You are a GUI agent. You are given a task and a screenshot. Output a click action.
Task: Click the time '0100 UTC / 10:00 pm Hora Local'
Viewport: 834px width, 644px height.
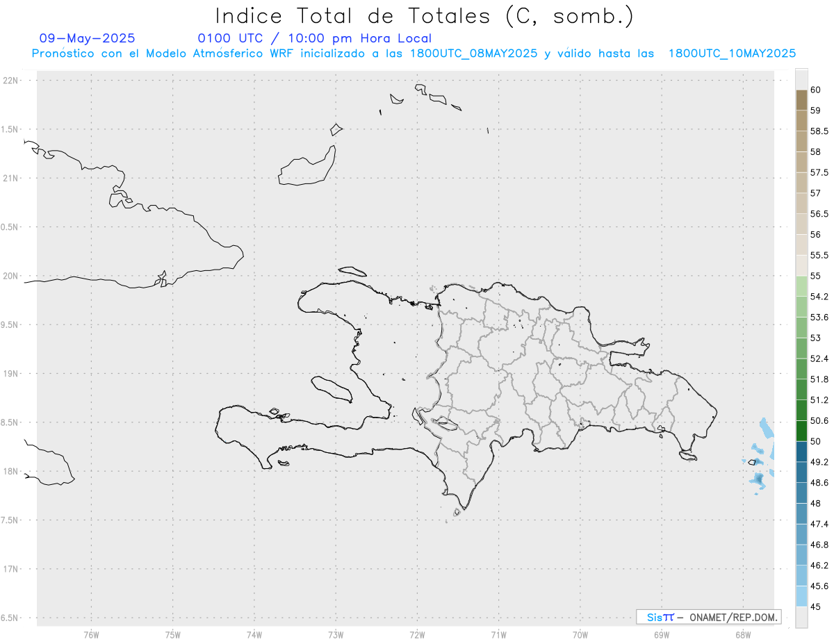pyautogui.click(x=315, y=39)
